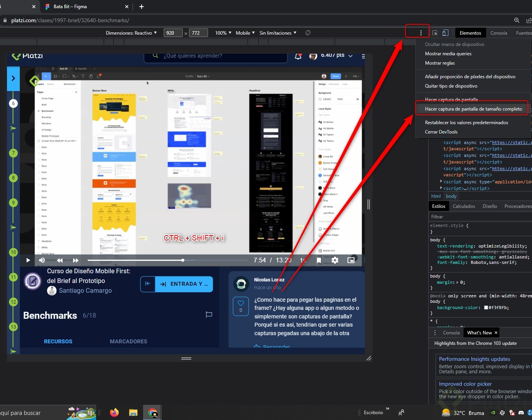Open the 100% zoom dropdown
The height and width of the screenshot is (420, 532).
pyautogui.click(x=223, y=33)
